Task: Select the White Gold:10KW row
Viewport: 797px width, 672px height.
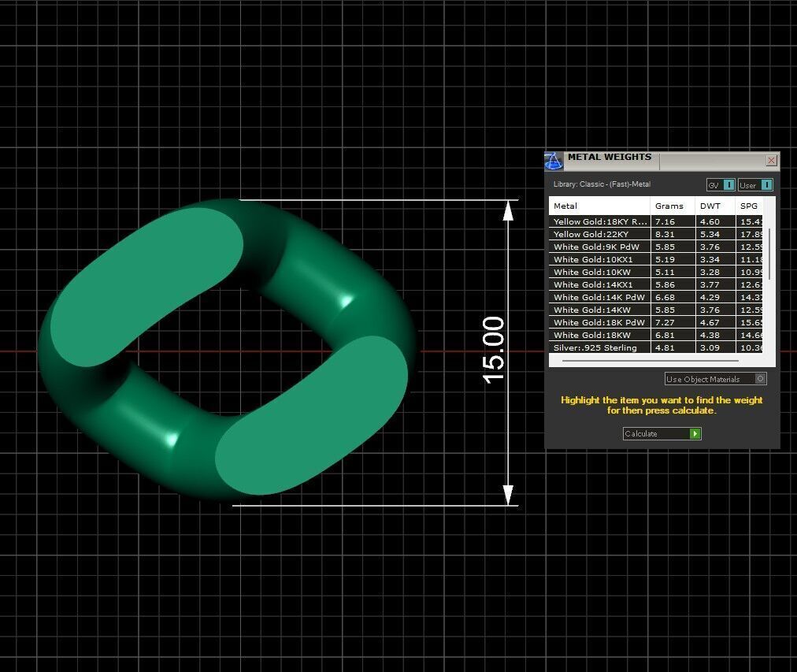Action: click(656, 272)
